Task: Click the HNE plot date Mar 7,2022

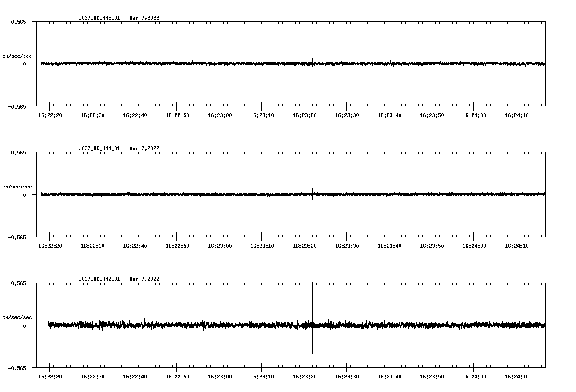Action: [x=144, y=18]
